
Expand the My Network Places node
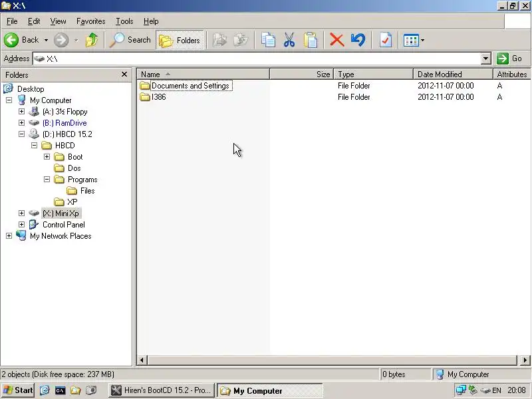(x=9, y=235)
